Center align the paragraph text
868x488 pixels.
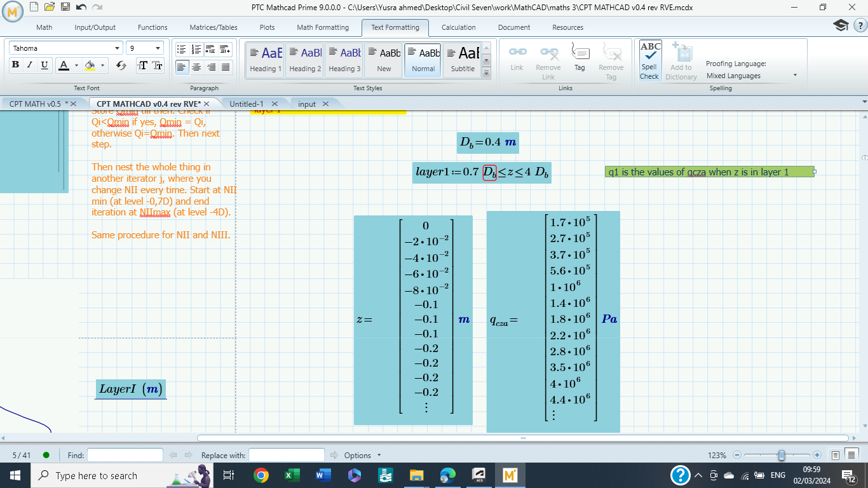197,67
